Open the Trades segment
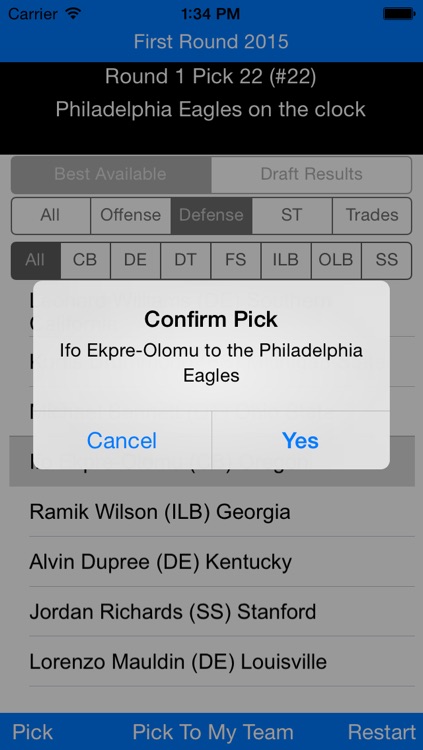423x750 pixels. [x=372, y=215]
